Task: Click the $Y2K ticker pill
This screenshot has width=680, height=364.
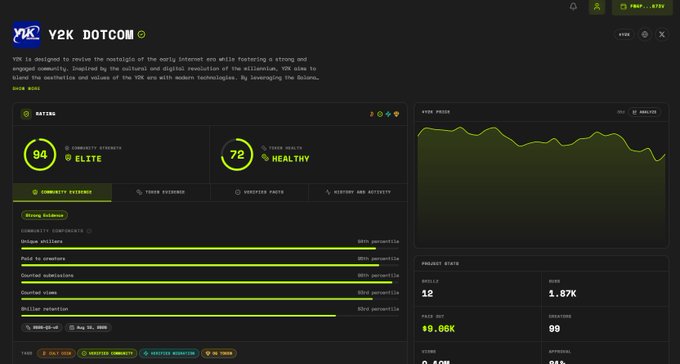Action: (624, 34)
